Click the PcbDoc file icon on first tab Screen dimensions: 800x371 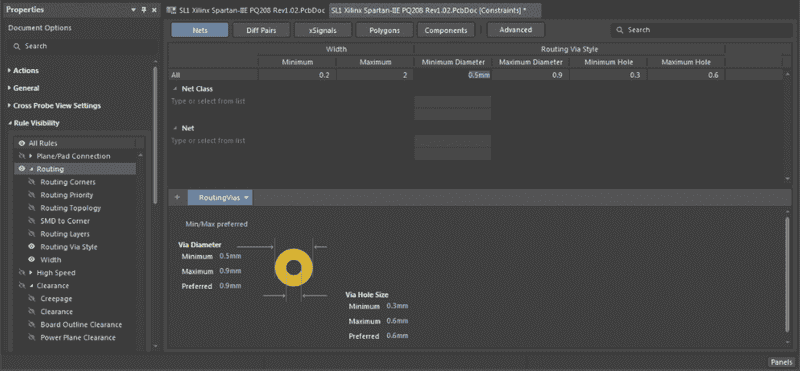[x=172, y=10]
